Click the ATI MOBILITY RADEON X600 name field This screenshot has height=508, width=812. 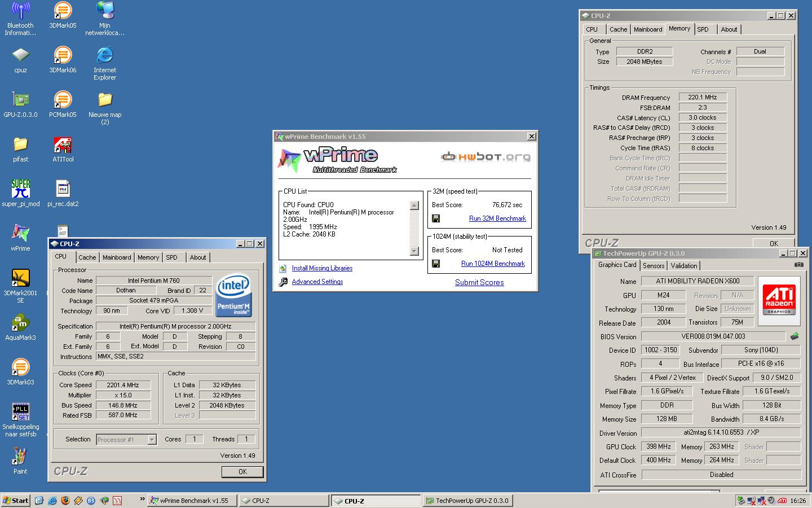tap(698, 281)
